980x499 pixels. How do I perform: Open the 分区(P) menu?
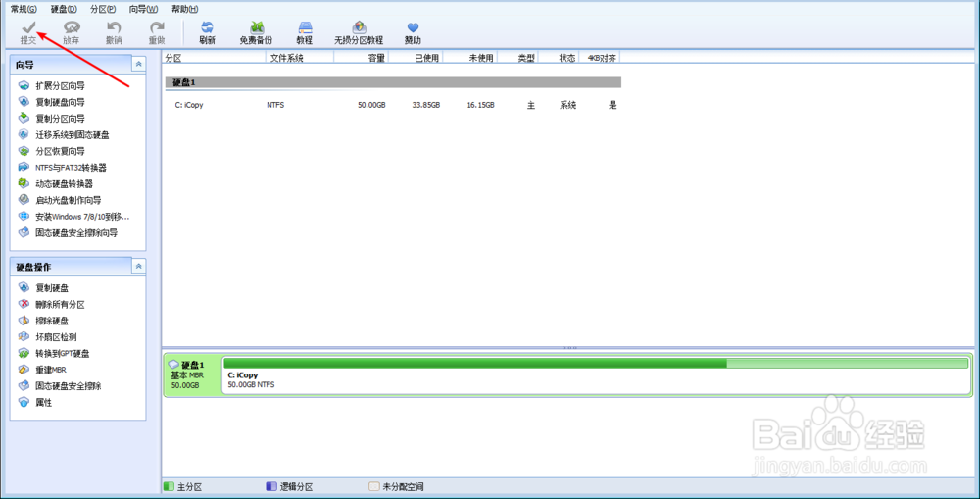tap(103, 10)
